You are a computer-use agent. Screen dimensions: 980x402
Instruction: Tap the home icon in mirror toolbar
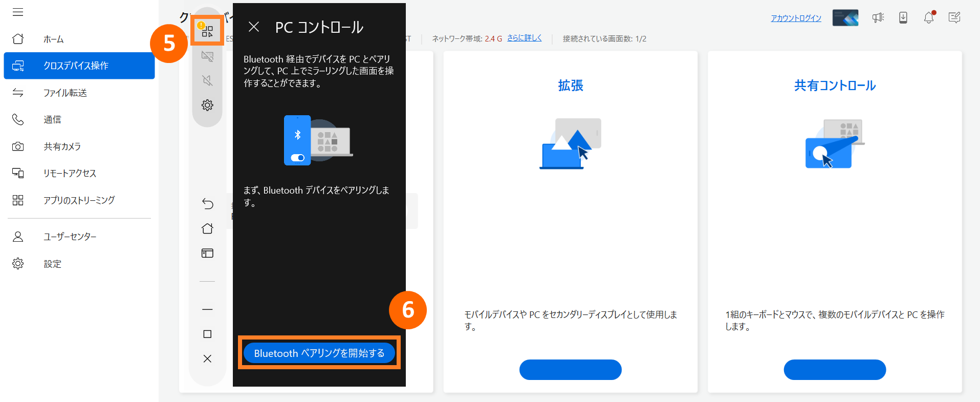[207, 228]
